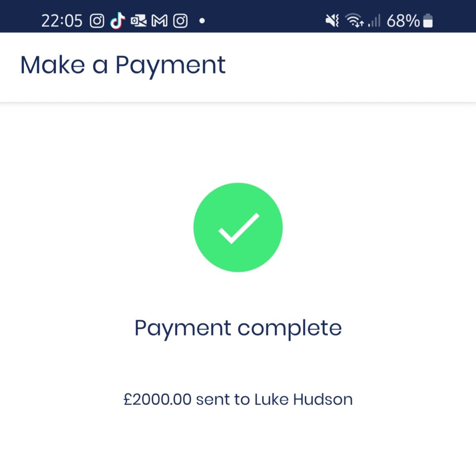Screen dimensions: 476x476
Task: Tap the word 'sent to' in confirmation
Action: point(223,399)
